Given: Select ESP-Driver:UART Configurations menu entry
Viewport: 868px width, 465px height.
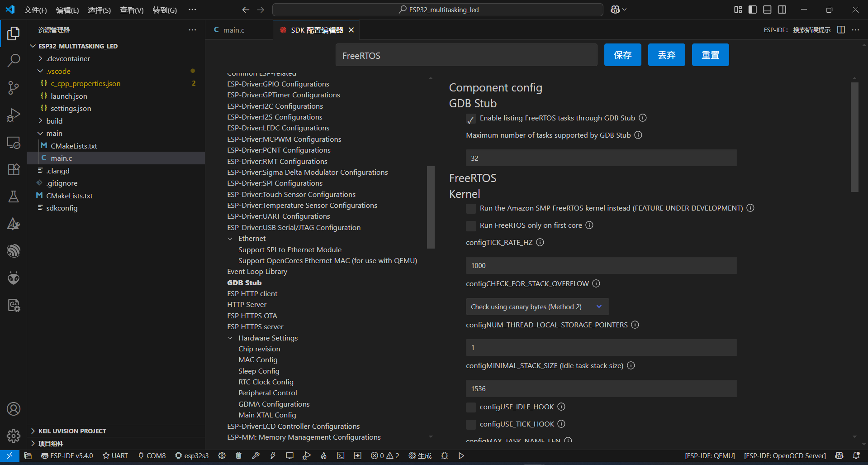Looking at the screenshot, I should (279, 216).
